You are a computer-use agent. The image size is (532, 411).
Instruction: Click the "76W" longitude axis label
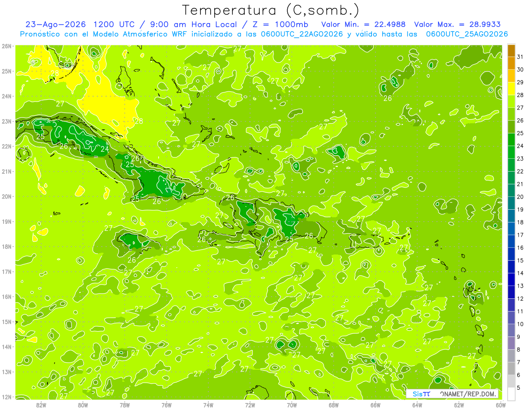166,405
